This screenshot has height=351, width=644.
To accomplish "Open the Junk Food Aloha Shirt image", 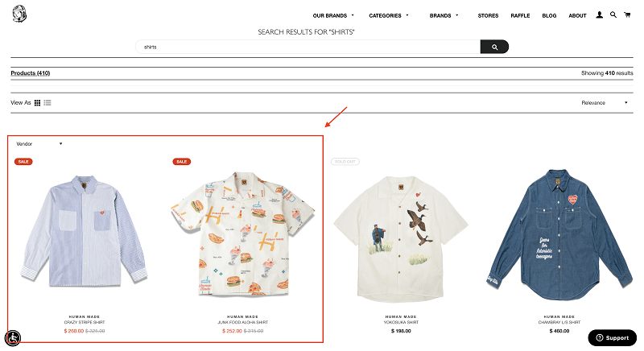I will [242, 234].
